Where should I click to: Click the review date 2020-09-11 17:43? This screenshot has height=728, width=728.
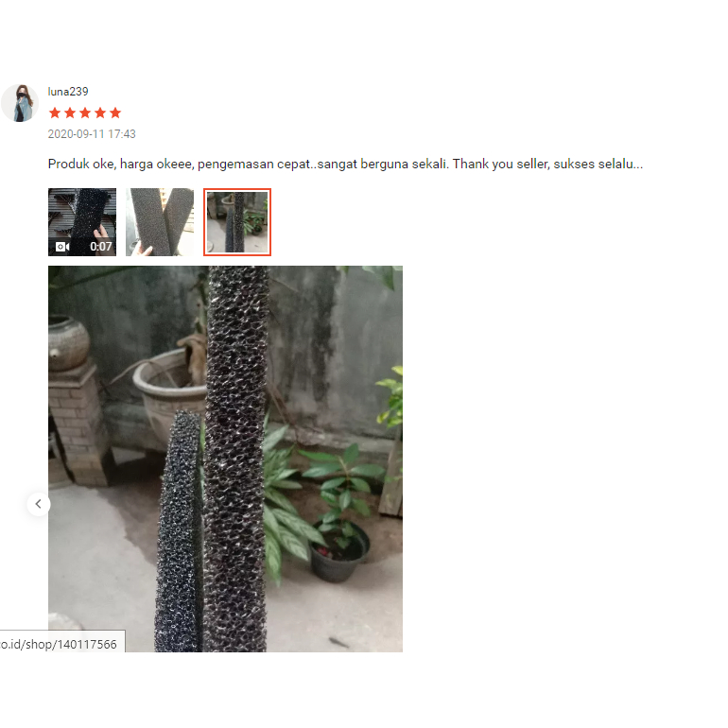tap(92, 134)
